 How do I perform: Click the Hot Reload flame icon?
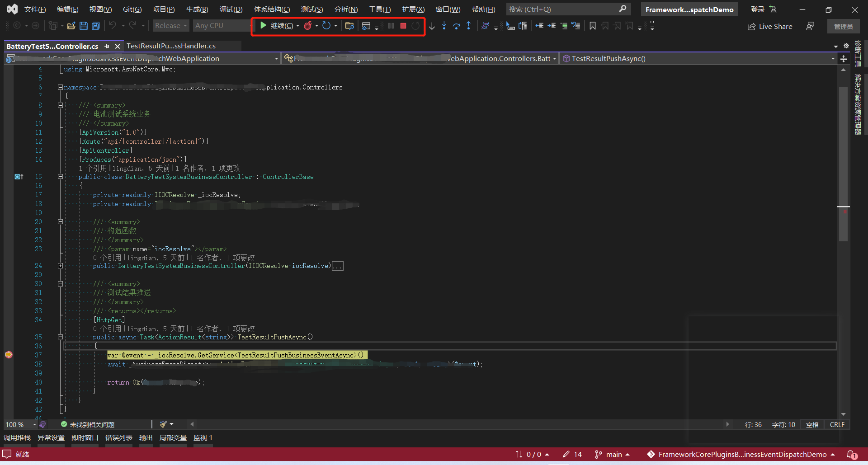[308, 26]
